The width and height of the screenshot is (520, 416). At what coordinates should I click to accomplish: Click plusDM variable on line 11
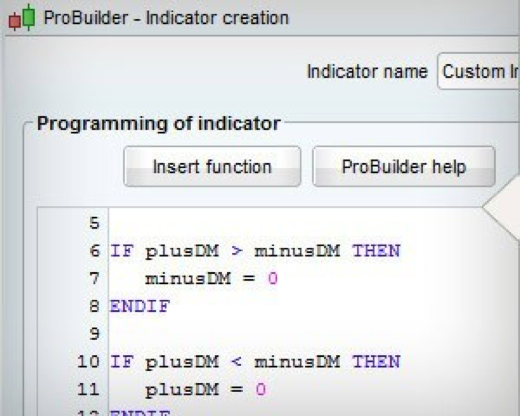point(182,390)
